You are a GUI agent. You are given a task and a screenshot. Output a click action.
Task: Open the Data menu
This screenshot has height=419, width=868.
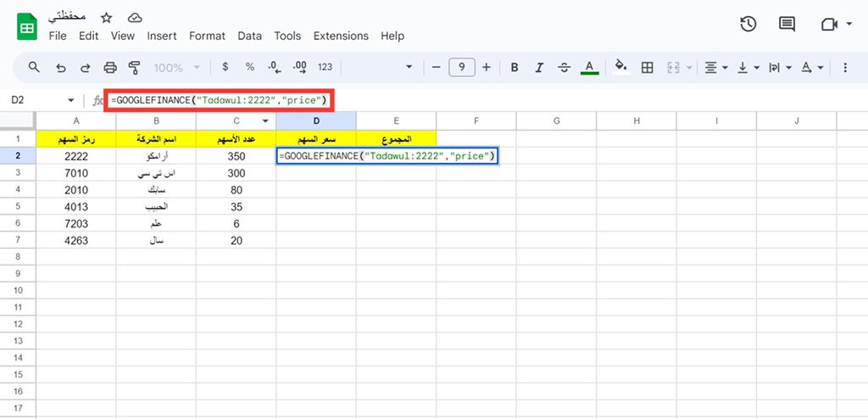250,36
